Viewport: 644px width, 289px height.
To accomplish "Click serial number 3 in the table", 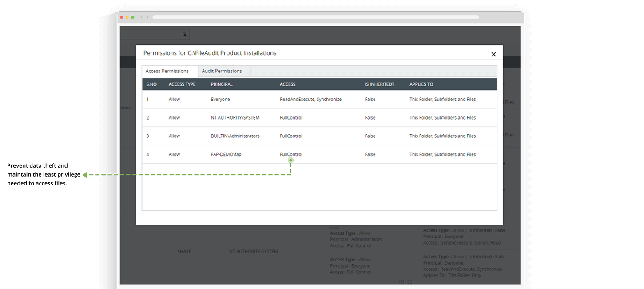I will (148, 136).
